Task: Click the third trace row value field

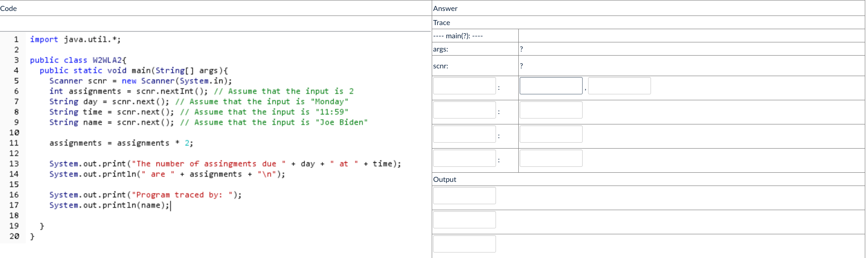Action: [x=551, y=134]
